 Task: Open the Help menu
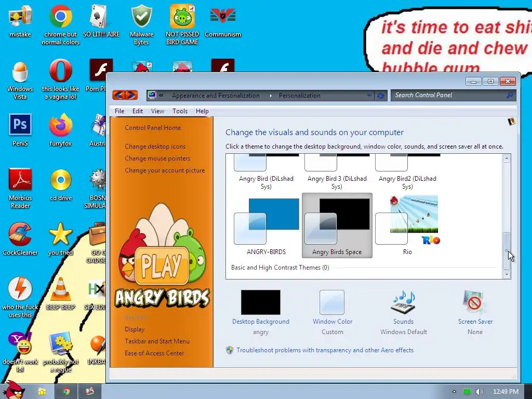click(202, 111)
